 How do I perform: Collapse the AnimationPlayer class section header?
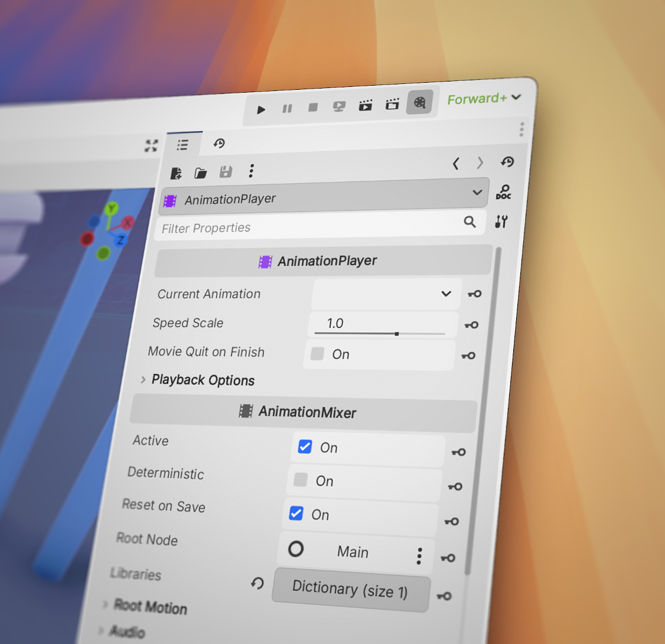(324, 261)
